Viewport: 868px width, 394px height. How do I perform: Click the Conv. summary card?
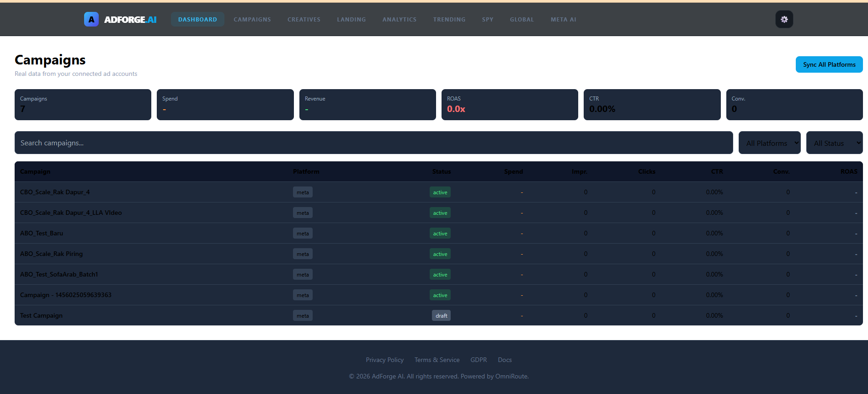pyautogui.click(x=794, y=105)
